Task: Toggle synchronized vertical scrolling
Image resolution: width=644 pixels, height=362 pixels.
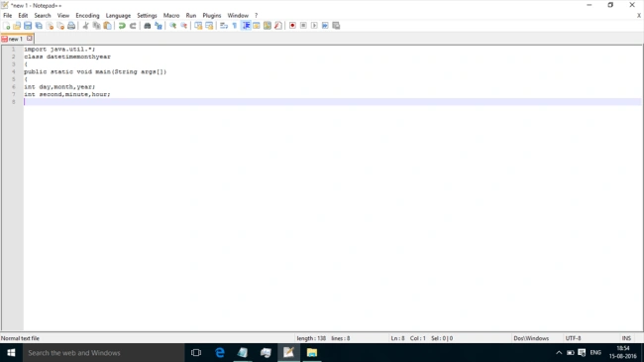Action: point(198,26)
